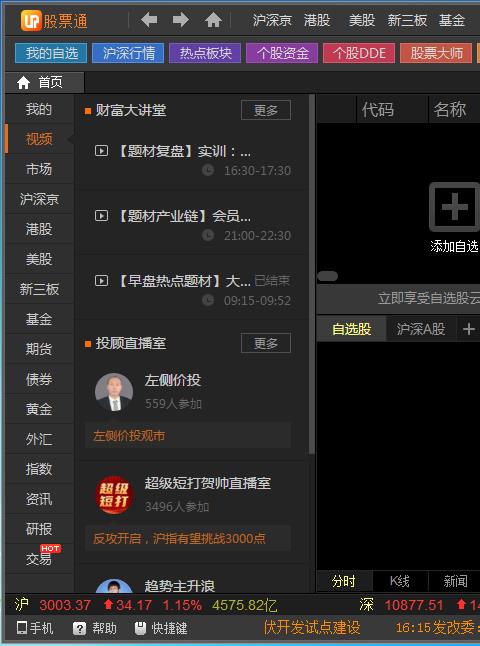The image size is (480, 646).
Task: Click the 股票大师 button
Action: point(436,53)
